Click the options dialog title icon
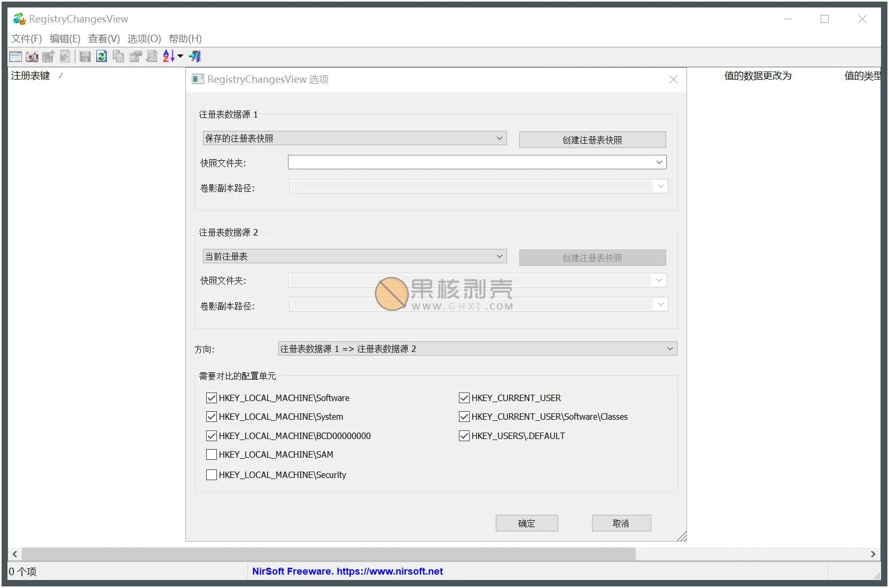Viewport: 889px width, 588px height. pos(198,79)
